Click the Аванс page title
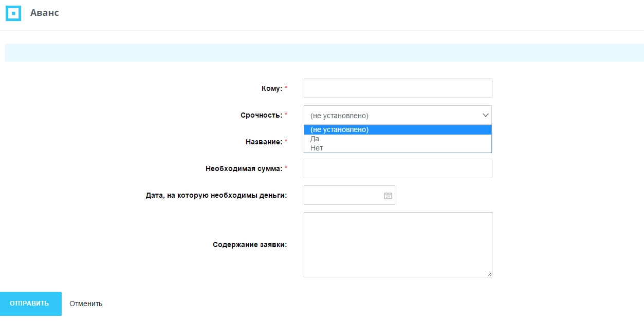 (x=45, y=13)
